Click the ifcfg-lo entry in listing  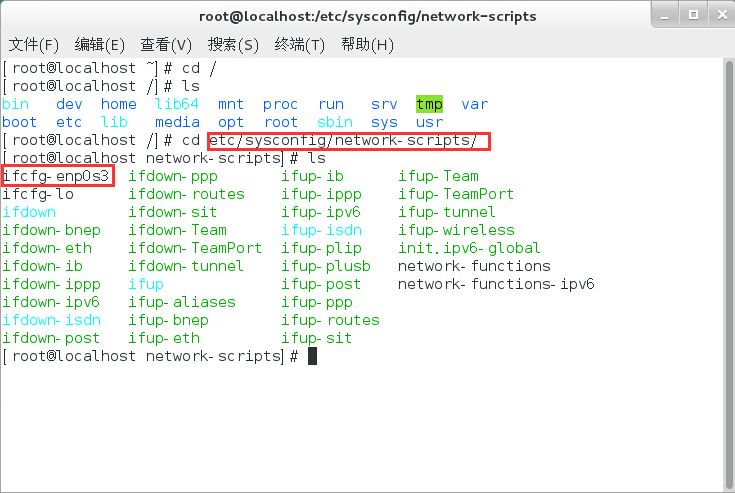pyautogui.click(x=38, y=194)
